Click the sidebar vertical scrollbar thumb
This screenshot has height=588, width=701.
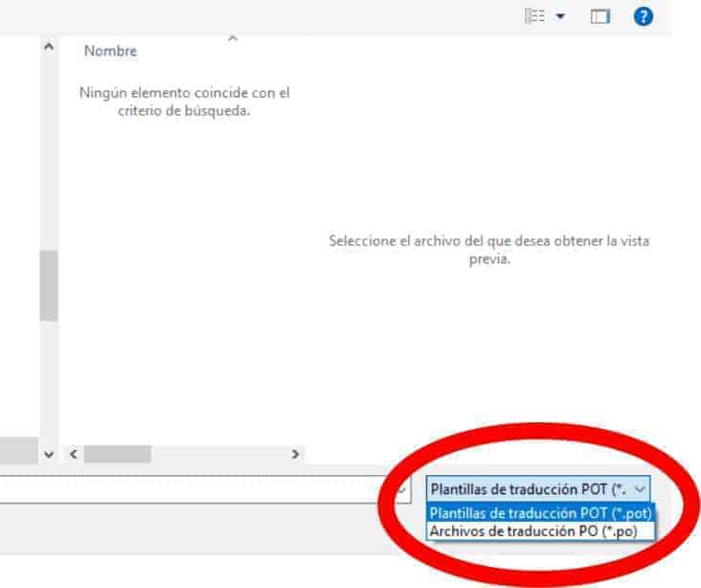coord(49,285)
